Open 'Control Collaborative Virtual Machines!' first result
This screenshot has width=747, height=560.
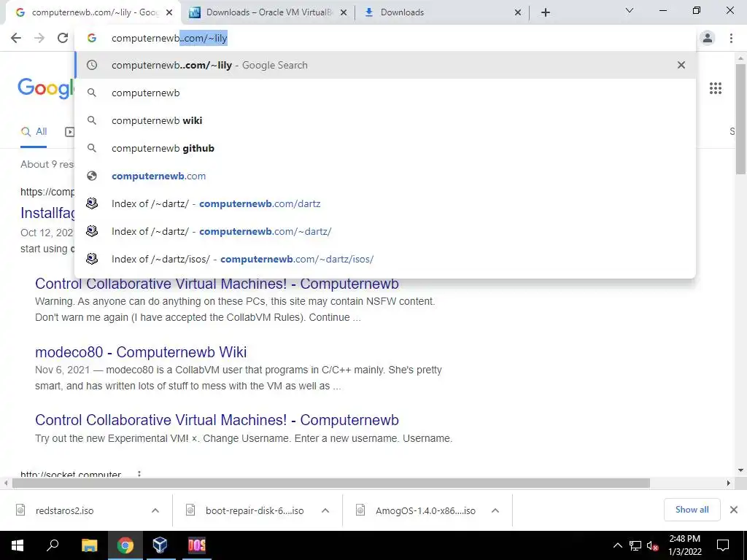point(217,284)
